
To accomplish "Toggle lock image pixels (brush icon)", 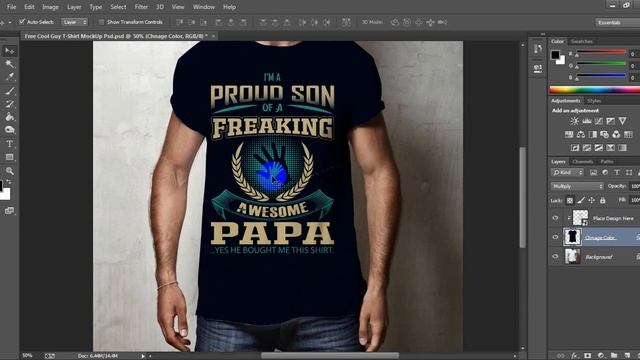I will 581,200.
